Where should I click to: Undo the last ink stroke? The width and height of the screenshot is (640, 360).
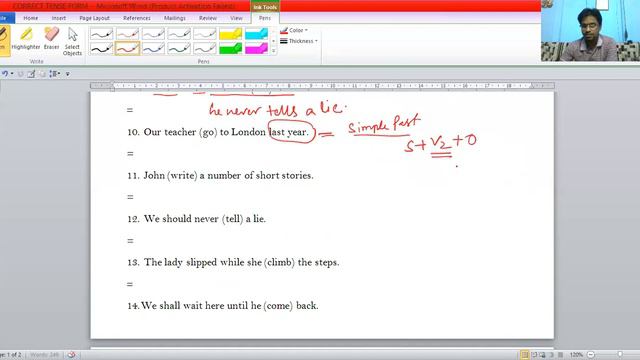coord(4,73)
